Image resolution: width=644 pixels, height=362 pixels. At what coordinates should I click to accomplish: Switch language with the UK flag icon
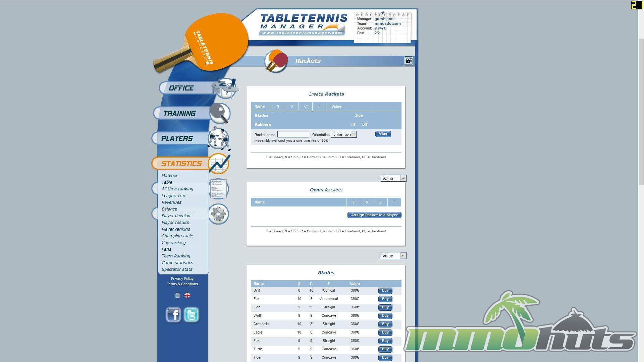point(187,296)
